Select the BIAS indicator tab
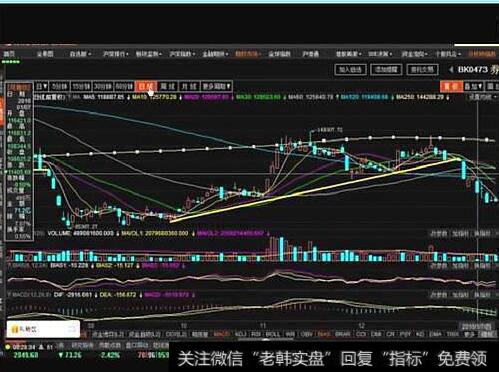The width and height of the screenshot is (499, 372). tap(324, 334)
